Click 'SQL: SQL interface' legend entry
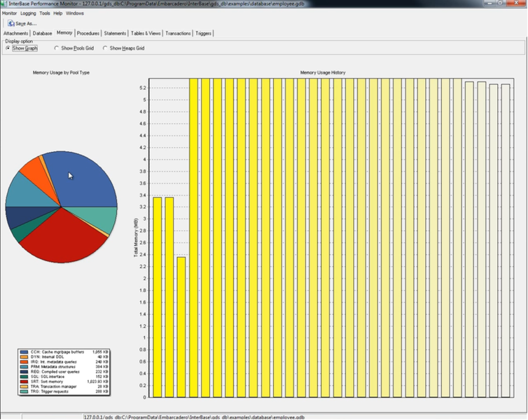 tap(48, 377)
